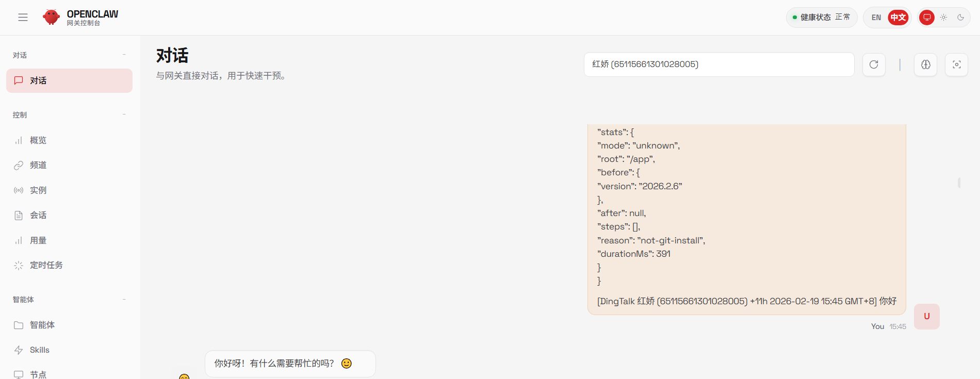Viewport: 980px width, 379px height.
Task: Refresh the chat with the reload icon
Action: click(x=874, y=64)
